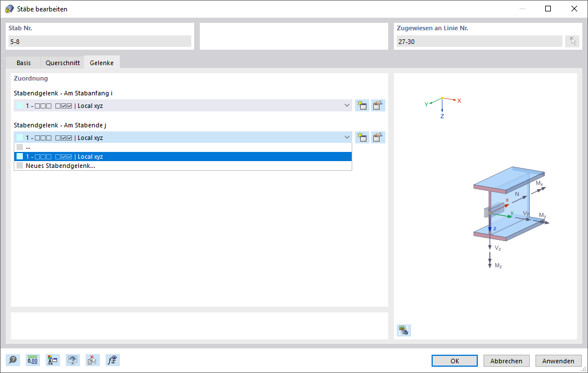Confirm with the OK button
The image size is (588, 373).
pos(454,360)
